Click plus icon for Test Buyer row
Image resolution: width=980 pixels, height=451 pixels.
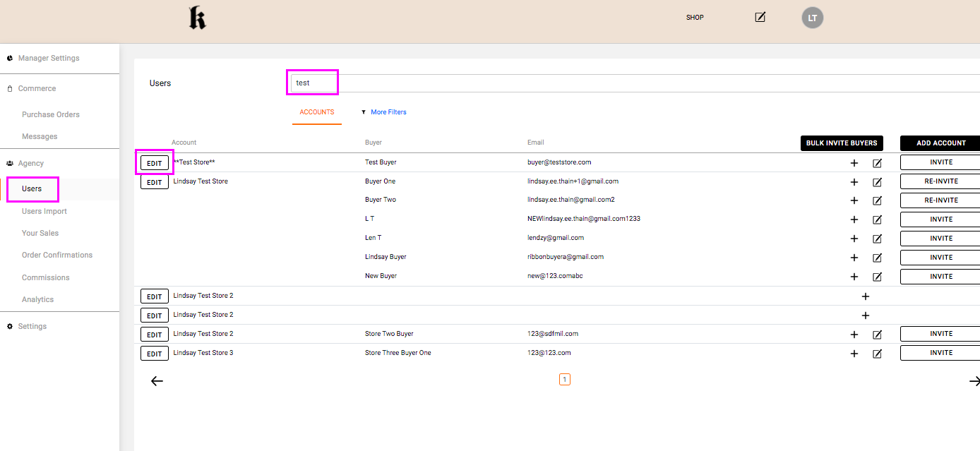tap(854, 163)
